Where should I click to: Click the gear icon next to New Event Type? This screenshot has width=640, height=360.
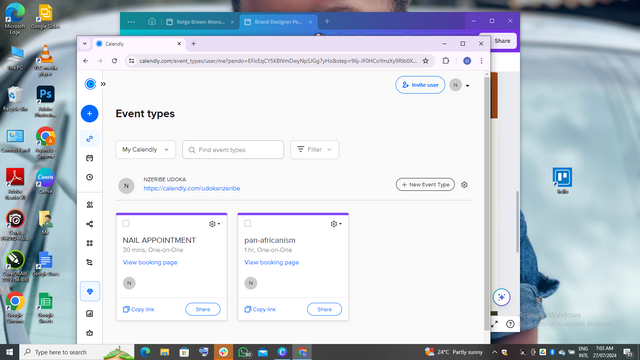coord(464,185)
